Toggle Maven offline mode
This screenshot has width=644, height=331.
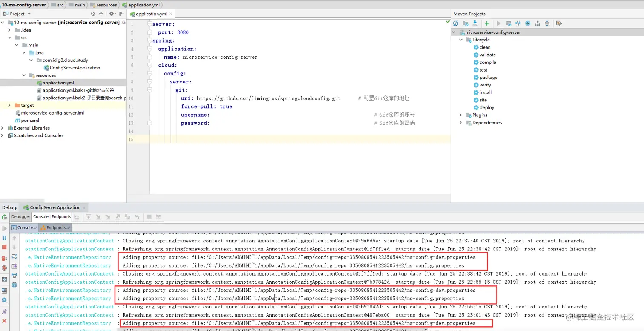pos(518,23)
